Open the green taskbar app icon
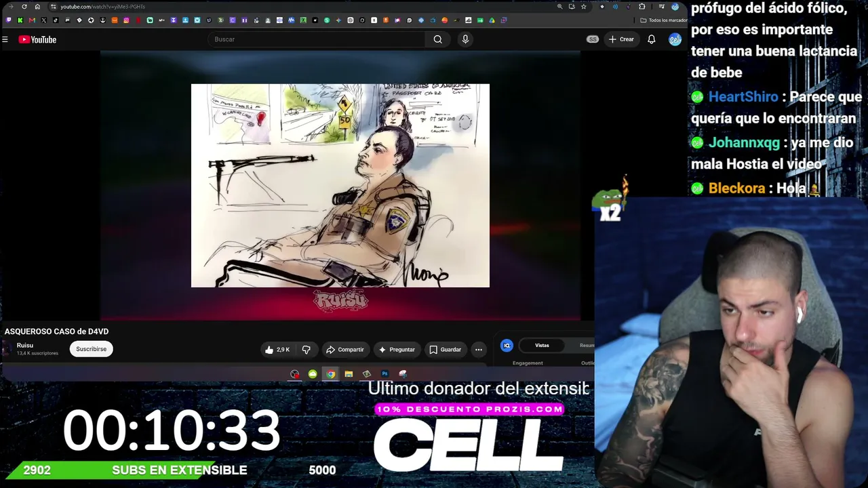 pos(313,374)
